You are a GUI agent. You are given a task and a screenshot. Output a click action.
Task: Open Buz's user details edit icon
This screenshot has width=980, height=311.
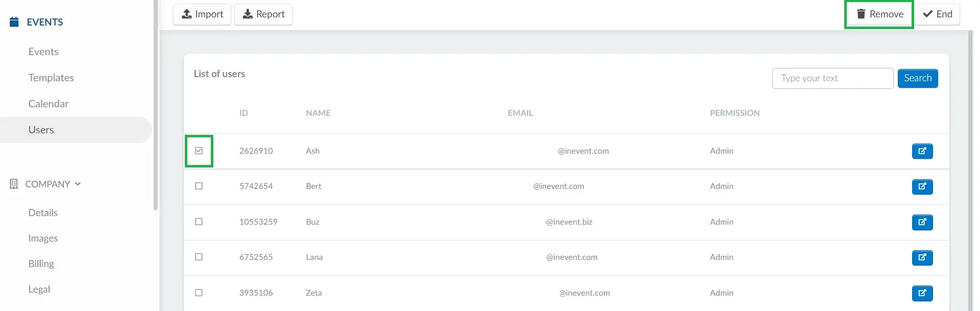pos(922,222)
